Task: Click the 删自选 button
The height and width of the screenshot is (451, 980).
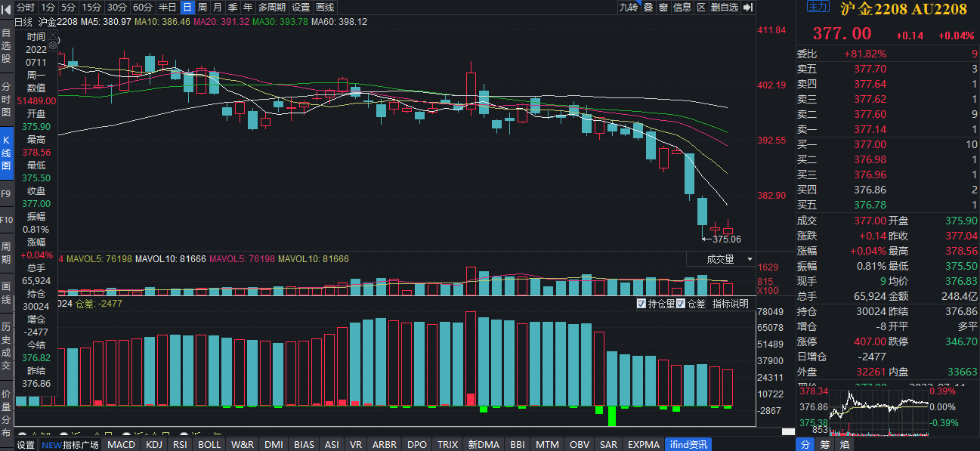Action: [724, 8]
